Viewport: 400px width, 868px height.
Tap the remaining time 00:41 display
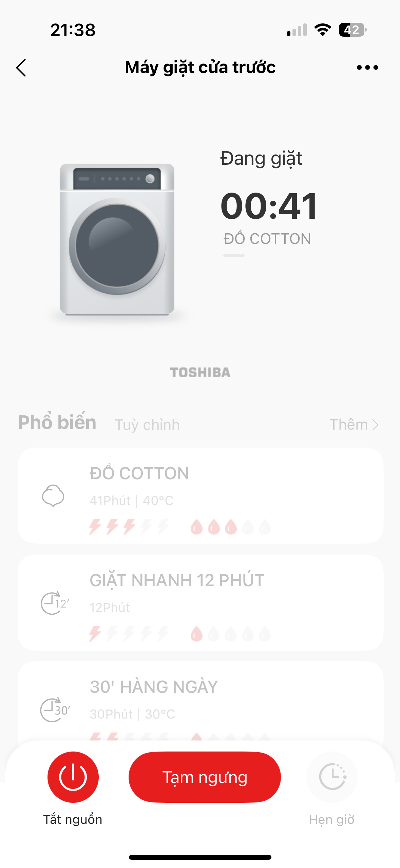(x=269, y=206)
